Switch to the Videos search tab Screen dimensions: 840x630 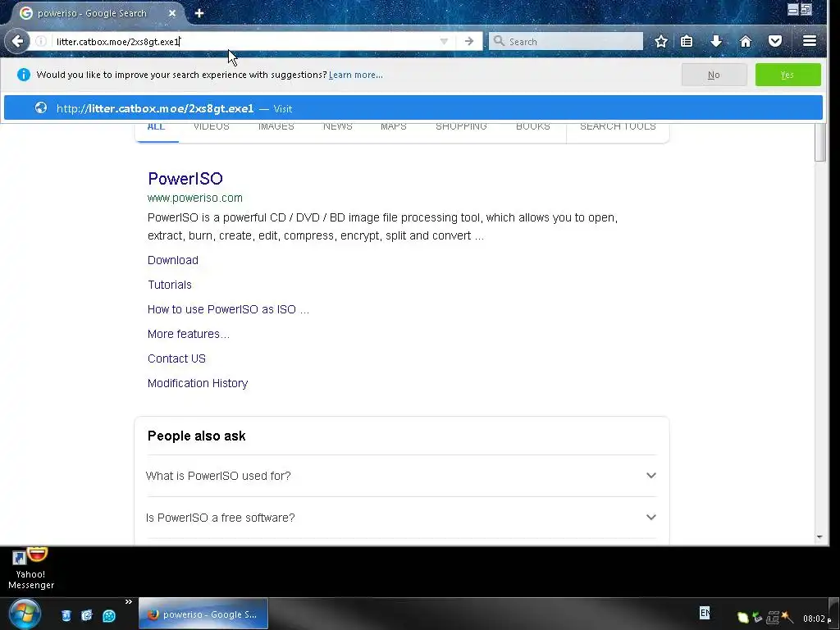(211, 127)
